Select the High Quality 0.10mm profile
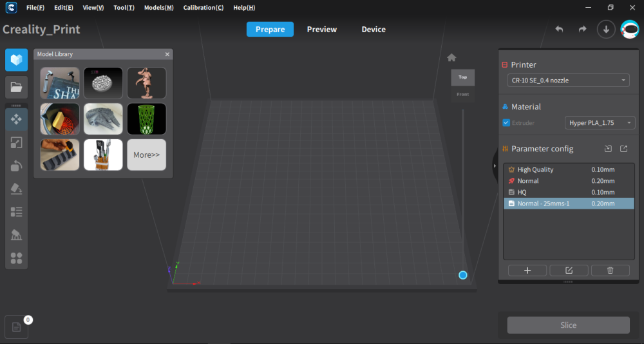This screenshot has height=344, width=644. (x=569, y=169)
